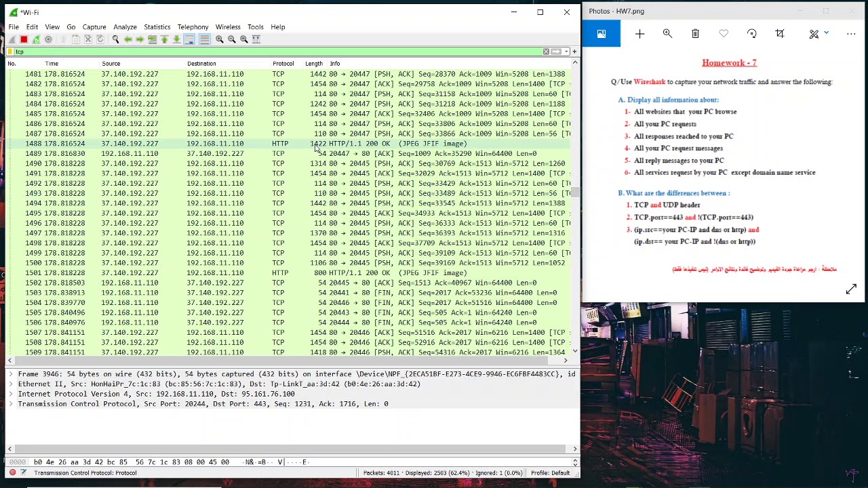Open display filter bookmarks icon

[x=11, y=52]
